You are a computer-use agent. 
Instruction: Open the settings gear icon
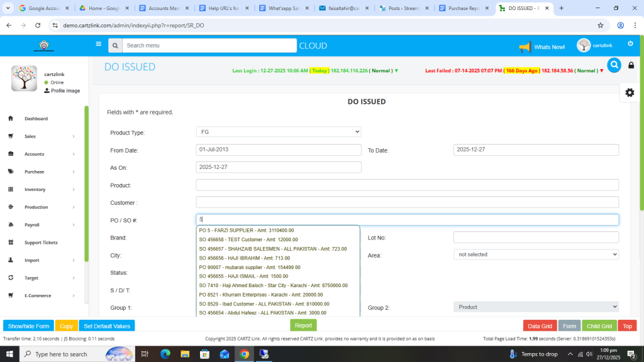click(630, 92)
